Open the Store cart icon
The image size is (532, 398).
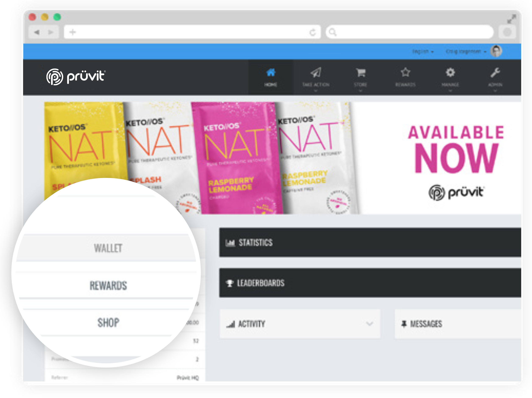coord(361,72)
